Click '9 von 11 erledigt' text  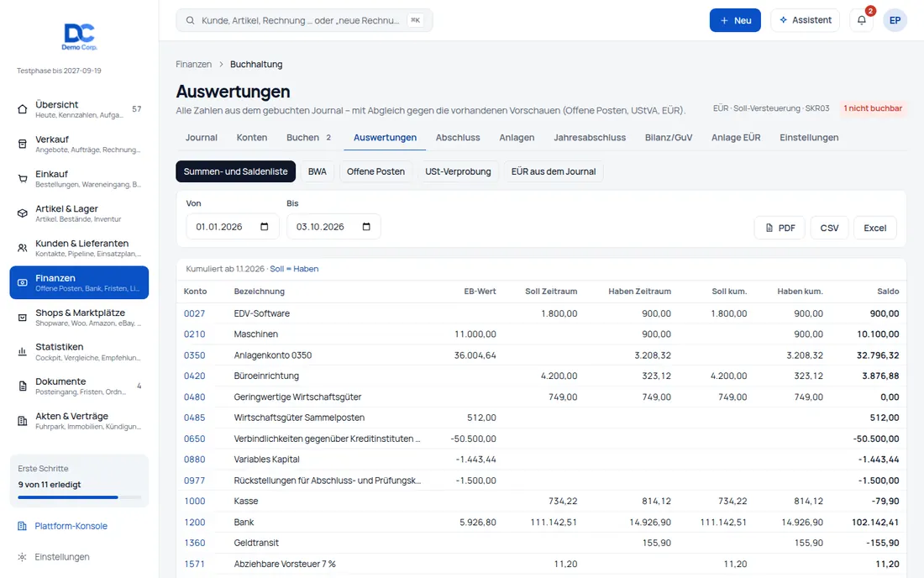tap(50, 484)
